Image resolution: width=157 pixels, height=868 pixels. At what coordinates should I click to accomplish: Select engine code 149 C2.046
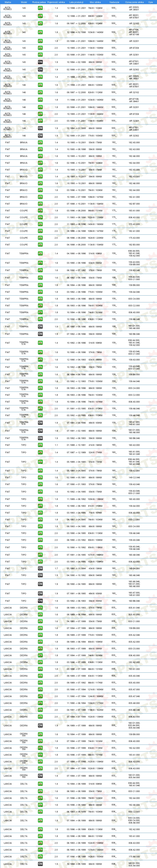(134, 477)
